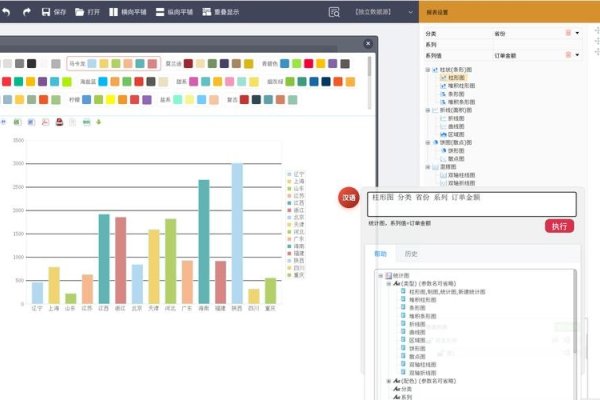600x400 pixels.
Task: Select 纵向平铺 vertical tiling
Action: pos(174,12)
